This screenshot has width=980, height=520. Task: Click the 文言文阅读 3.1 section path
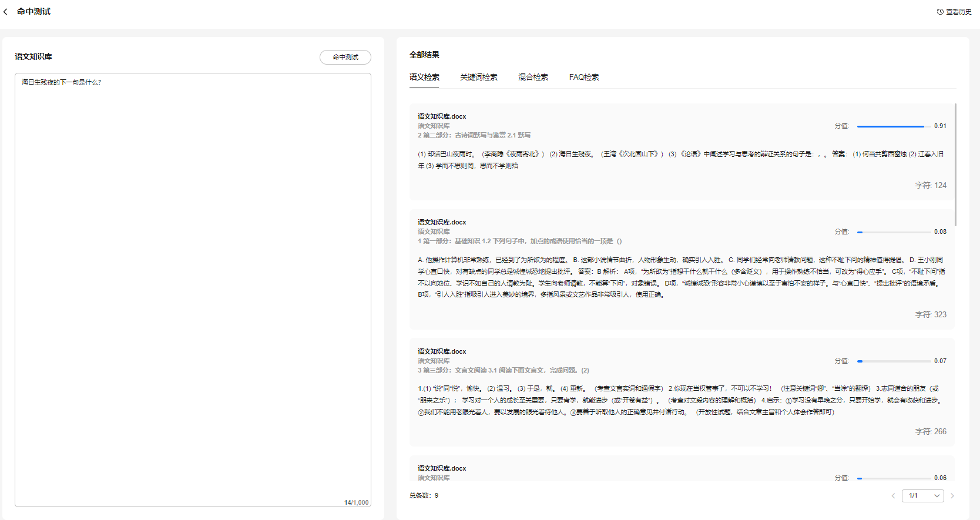(504, 370)
